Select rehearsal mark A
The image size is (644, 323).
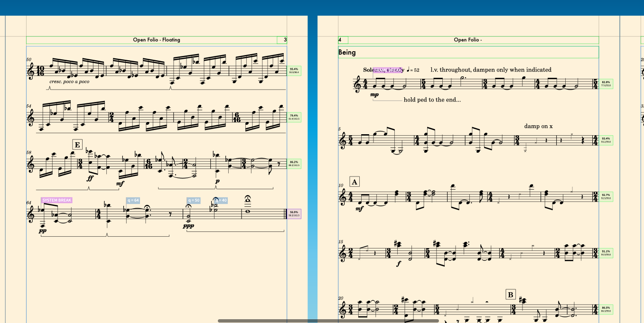355,182
